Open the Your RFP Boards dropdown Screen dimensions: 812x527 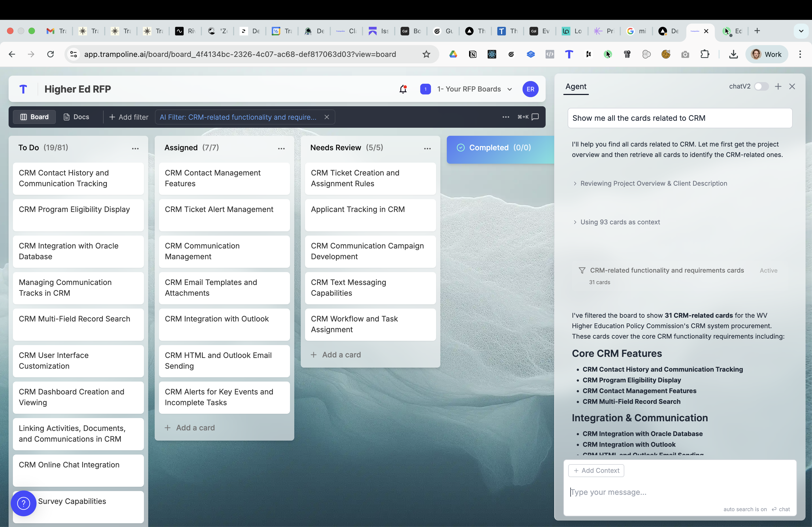pos(474,89)
